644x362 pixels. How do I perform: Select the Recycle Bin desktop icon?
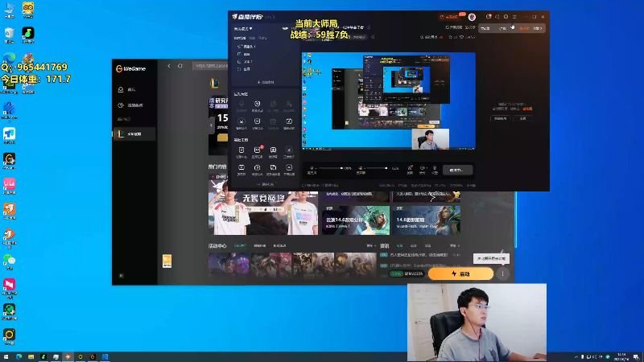9,35
